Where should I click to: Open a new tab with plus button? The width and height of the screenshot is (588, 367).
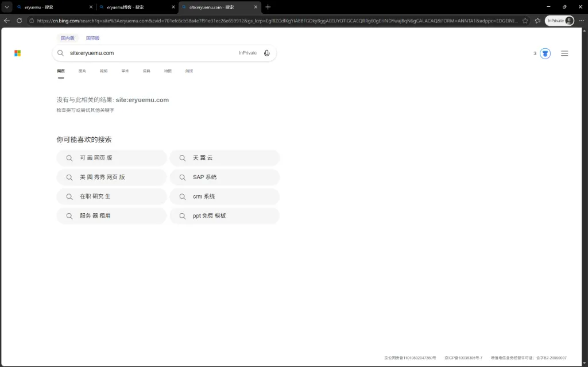[x=268, y=7]
